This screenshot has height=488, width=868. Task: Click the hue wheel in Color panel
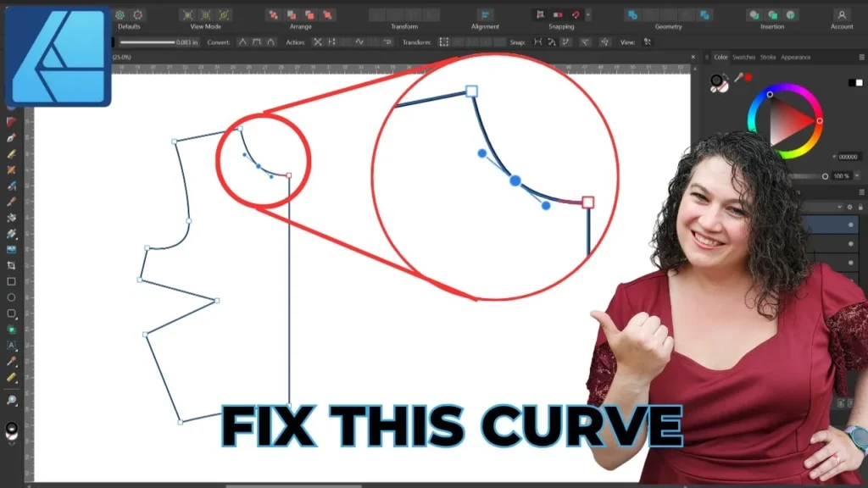coord(785,120)
